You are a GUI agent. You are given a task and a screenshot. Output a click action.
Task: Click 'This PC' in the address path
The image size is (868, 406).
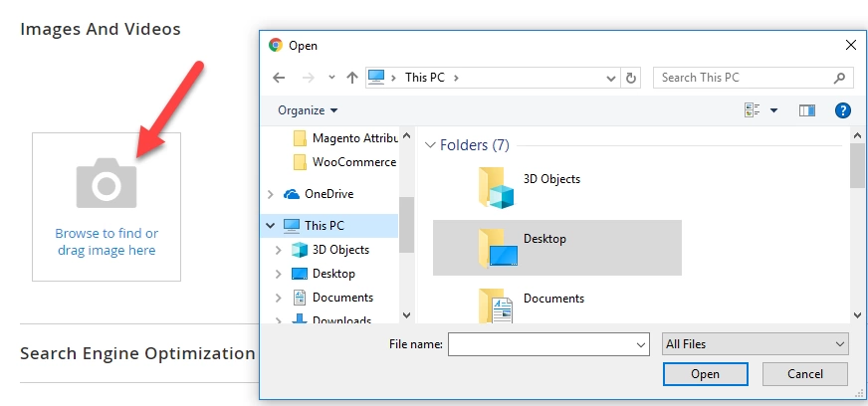425,78
